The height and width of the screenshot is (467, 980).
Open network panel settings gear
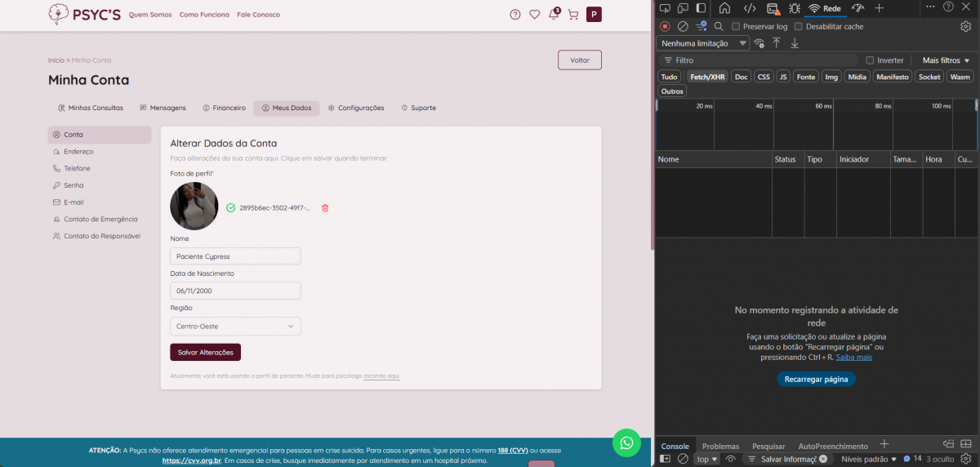[965, 26]
